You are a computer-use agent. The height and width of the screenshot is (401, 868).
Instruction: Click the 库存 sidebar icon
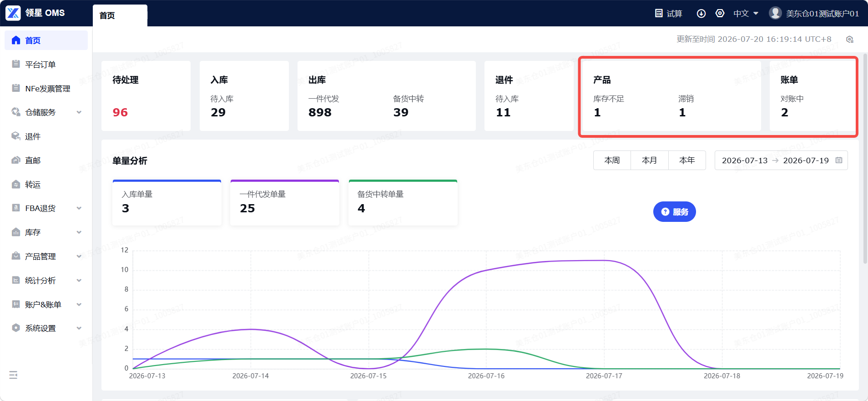coord(16,232)
